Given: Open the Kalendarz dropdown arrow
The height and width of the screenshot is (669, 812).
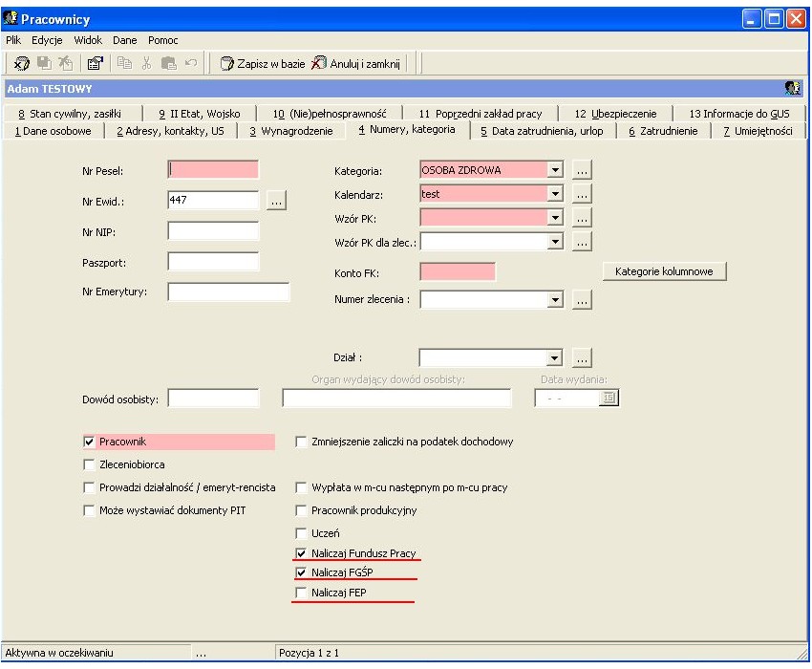Looking at the screenshot, I should tap(555, 194).
